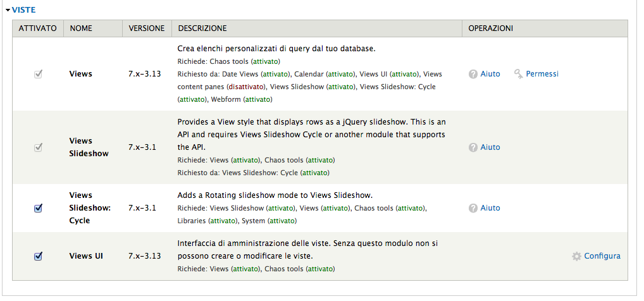Click the ATTIVATO column header
This screenshot has height=301, width=644.
pyautogui.click(x=38, y=28)
